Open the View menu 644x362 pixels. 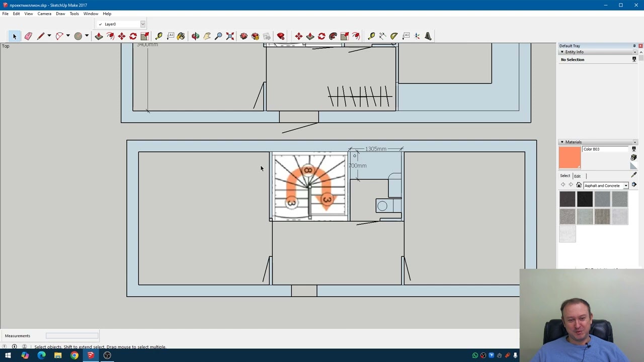pyautogui.click(x=29, y=14)
